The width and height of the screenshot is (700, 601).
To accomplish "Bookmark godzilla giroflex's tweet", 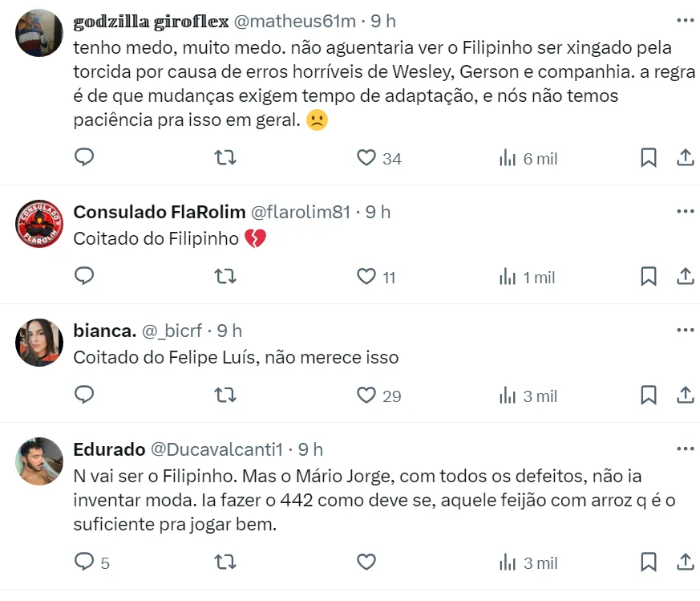I will [649, 158].
